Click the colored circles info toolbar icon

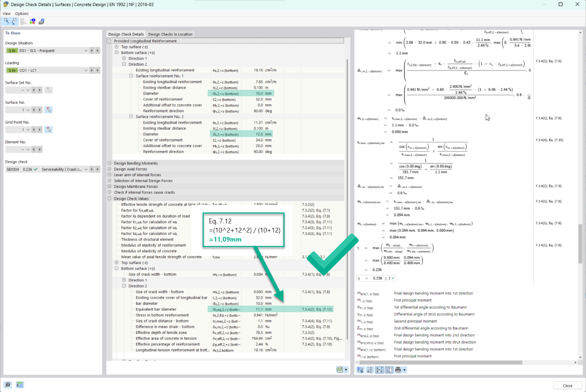pos(32,21)
